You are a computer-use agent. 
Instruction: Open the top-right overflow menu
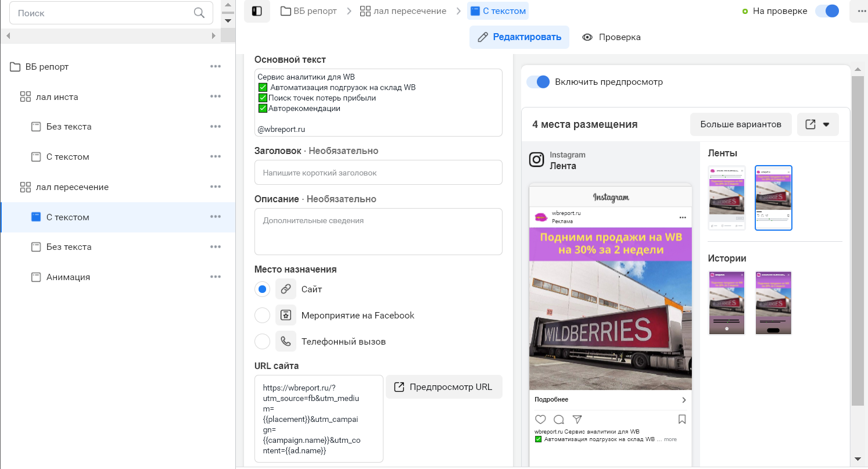[860, 11]
